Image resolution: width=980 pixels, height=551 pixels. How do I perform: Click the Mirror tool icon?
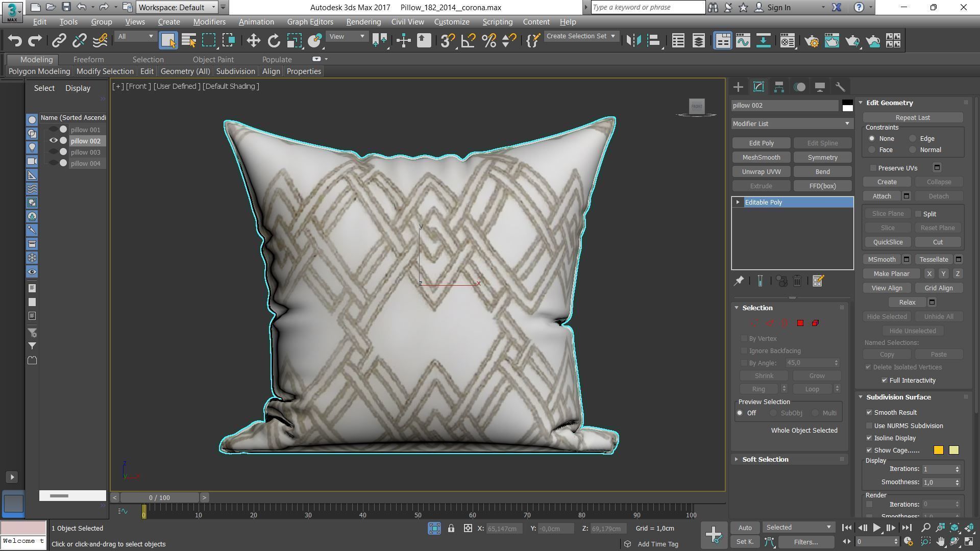[x=633, y=40]
